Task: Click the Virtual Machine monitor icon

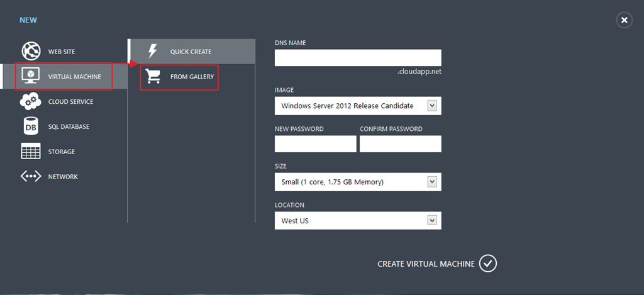Action: coord(30,76)
